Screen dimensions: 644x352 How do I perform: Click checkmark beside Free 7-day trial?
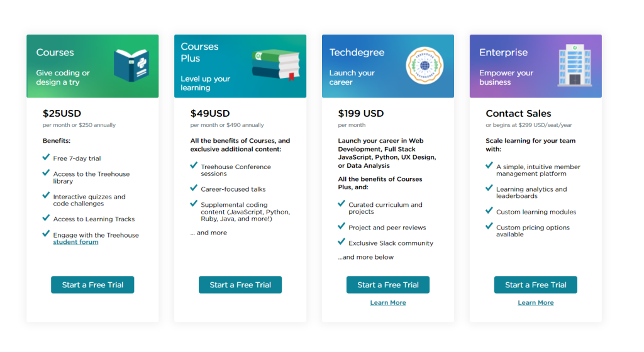tap(46, 158)
